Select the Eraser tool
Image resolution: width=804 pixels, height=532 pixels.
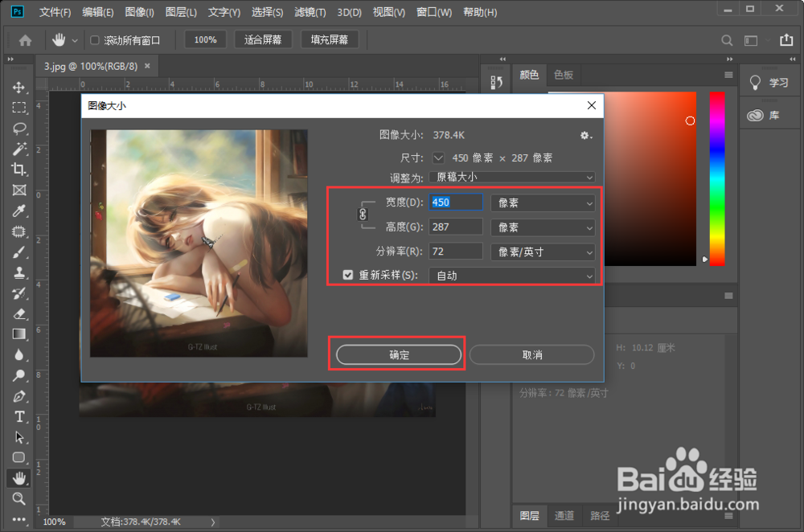pyautogui.click(x=19, y=314)
